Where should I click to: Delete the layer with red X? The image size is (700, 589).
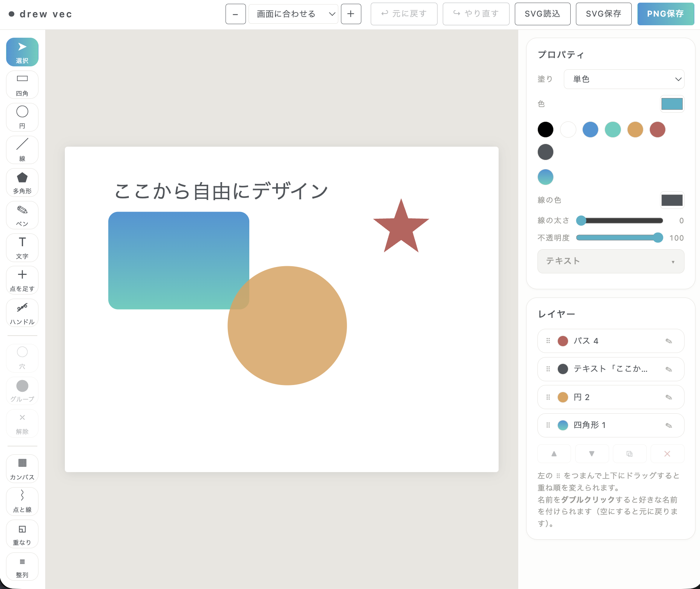[667, 454]
